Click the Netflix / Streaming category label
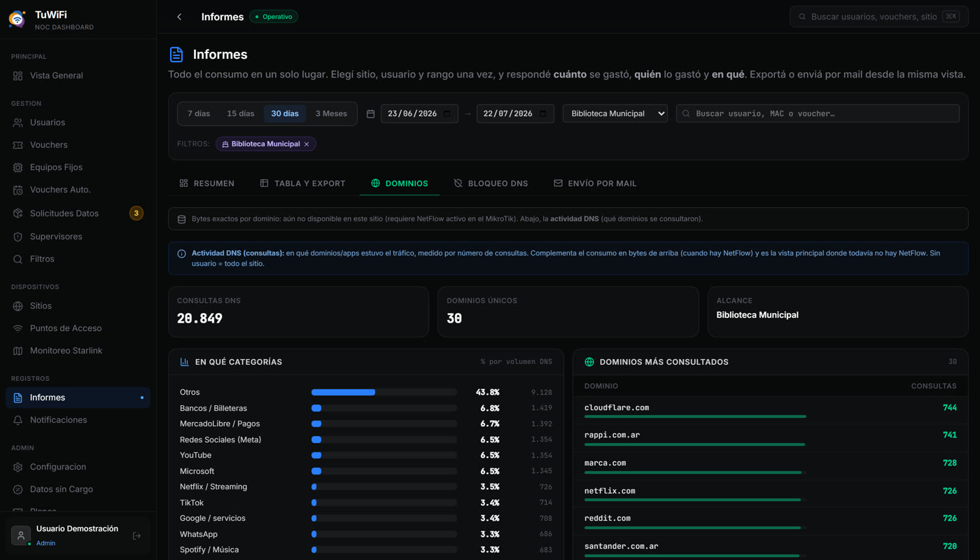Viewport: 980px width, 560px height. [x=213, y=486]
